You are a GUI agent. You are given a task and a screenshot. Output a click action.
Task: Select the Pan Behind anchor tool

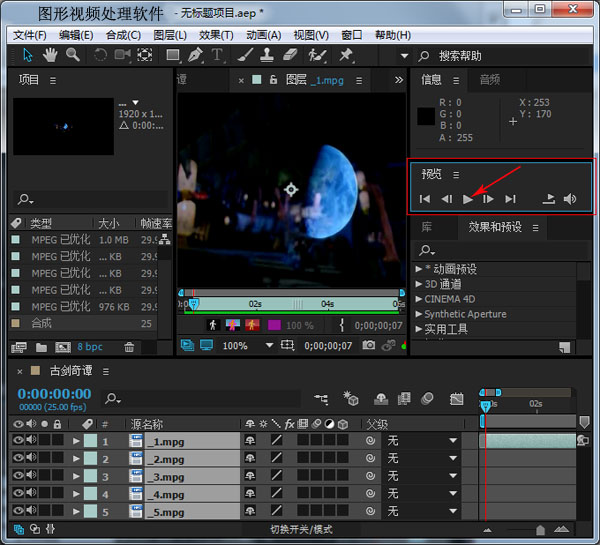pos(145,55)
